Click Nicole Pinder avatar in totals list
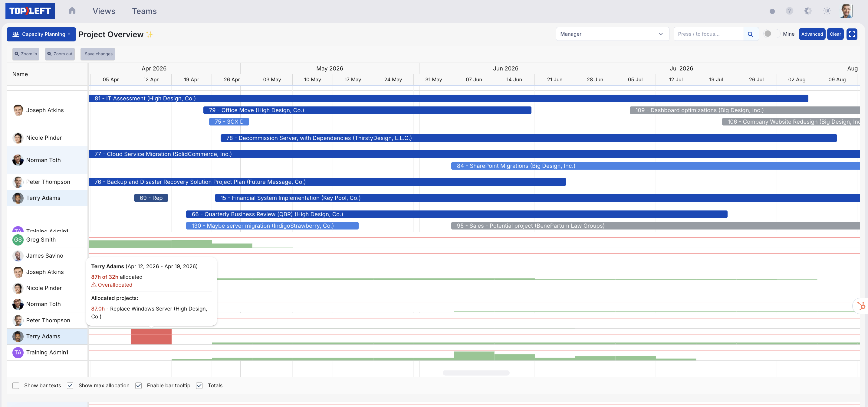 (18, 288)
